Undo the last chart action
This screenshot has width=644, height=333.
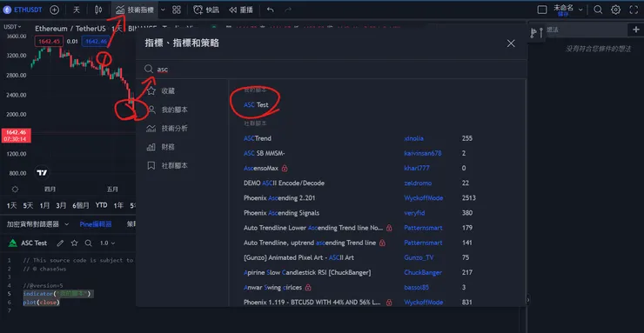(x=271, y=10)
